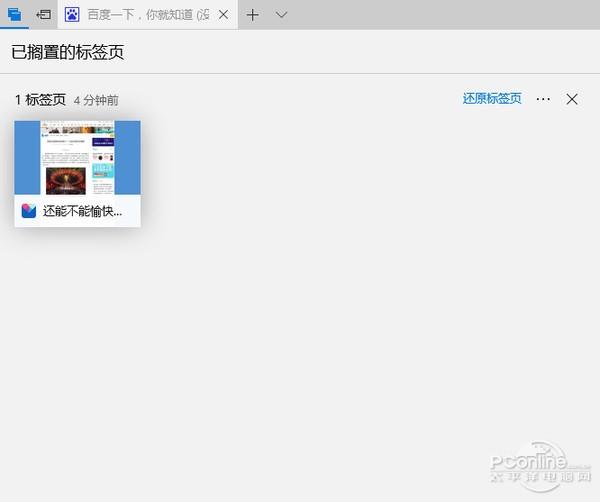Click the 4 分钟前 timestamp
Screen dimensions: 600x502
96,101
